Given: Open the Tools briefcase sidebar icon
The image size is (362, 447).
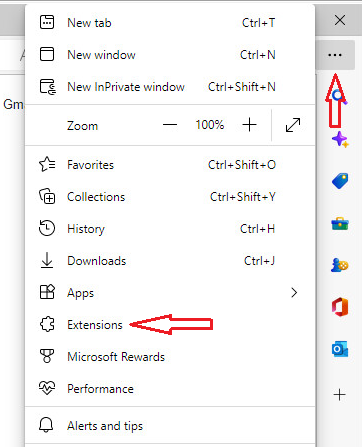Looking at the screenshot, I should pyautogui.click(x=340, y=224).
